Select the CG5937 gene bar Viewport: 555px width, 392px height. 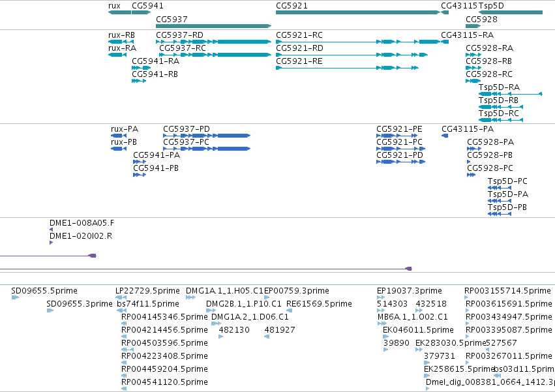coord(213,26)
